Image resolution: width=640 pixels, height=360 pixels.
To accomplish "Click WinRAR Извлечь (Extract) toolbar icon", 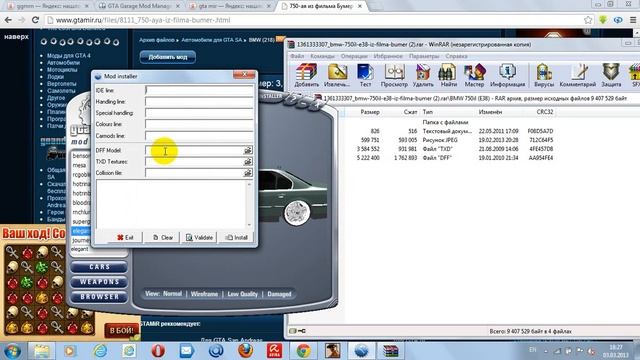I will point(337,75).
